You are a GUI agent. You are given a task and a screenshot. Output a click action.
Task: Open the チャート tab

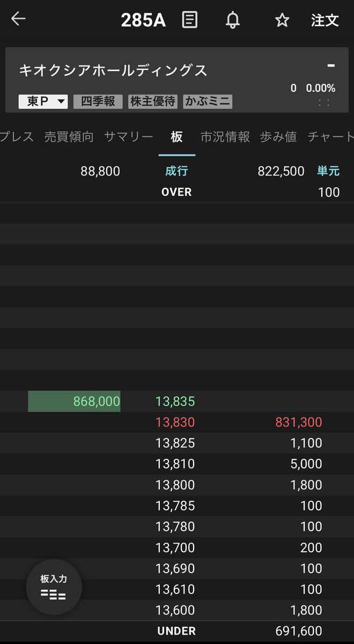click(x=330, y=137)
